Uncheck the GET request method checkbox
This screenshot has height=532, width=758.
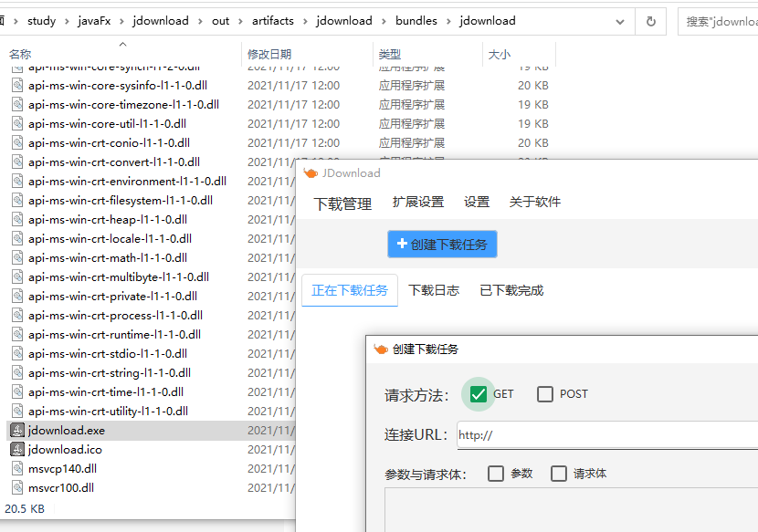pos(479,394)
